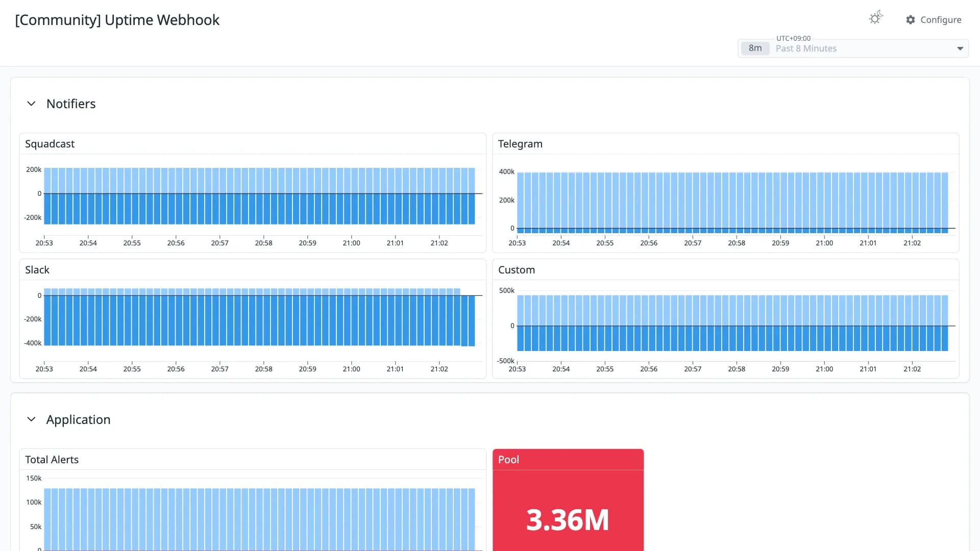980x551 pixels.
Task: Click the Telegram bar chart
Action: pyautogui.click(x=732, y=203)
